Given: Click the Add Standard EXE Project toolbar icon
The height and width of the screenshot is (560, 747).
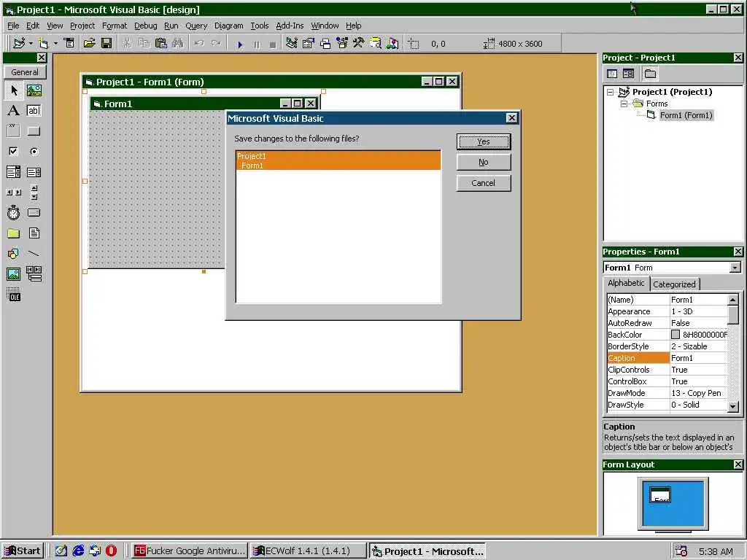Looking at the screenshot, I should click(19, 43).
